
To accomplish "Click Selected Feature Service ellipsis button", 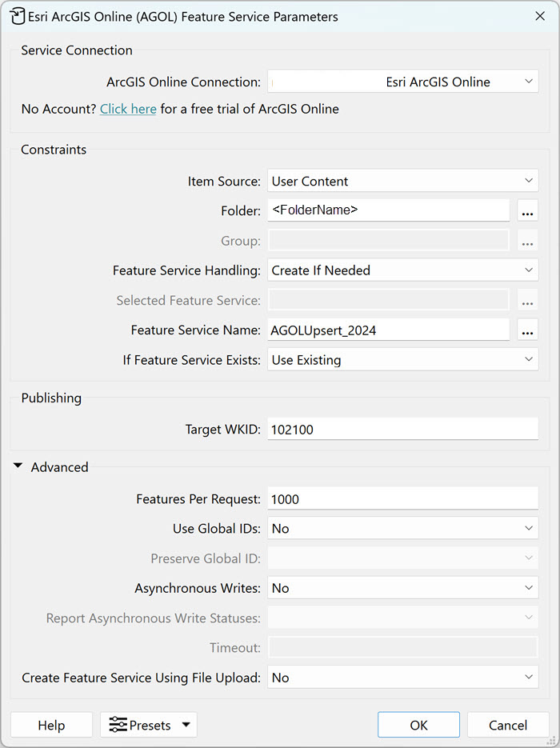I will tap(527, 300).
